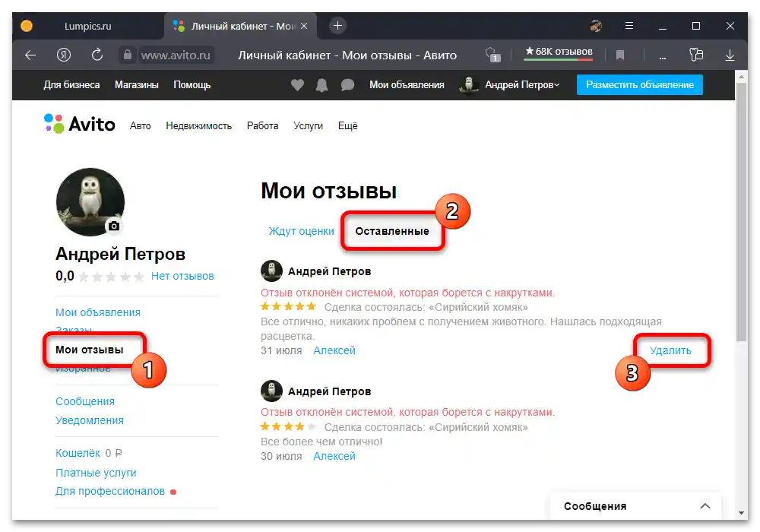760x532 pixels.
Task: Click the vertical scrollbar thumb
Action: tap(741, 212)
